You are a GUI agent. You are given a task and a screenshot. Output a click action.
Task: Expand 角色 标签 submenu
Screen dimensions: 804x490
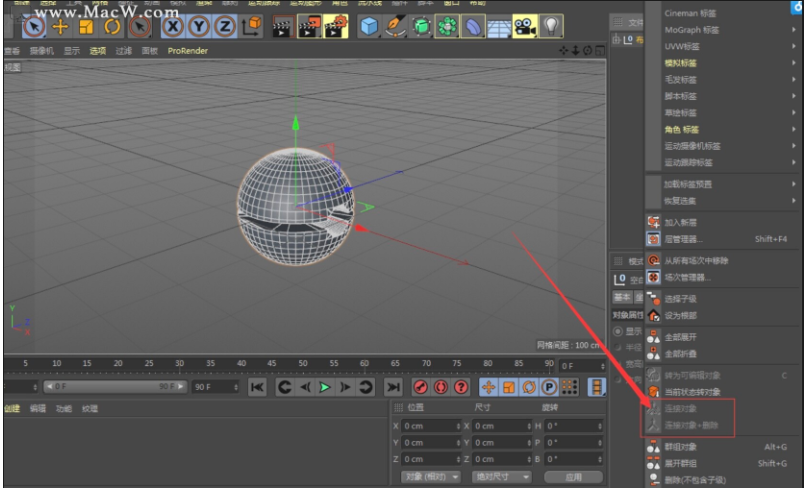(x=721, y=129)
